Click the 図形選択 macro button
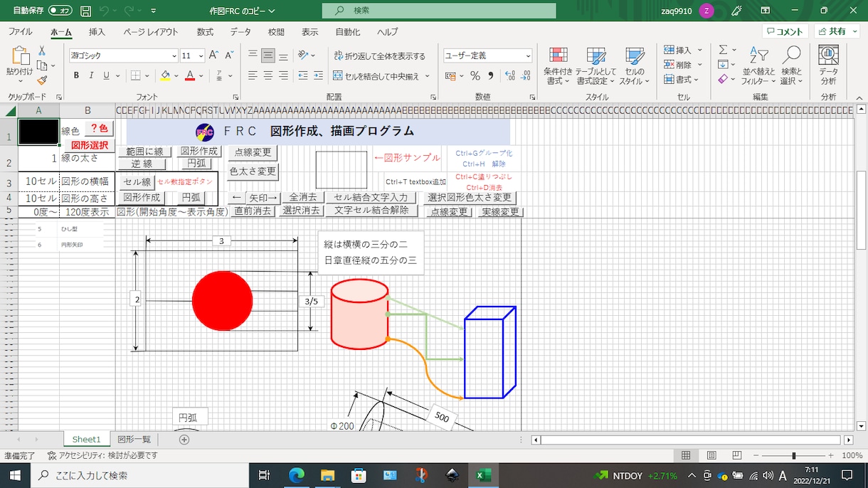 point(90,145)
